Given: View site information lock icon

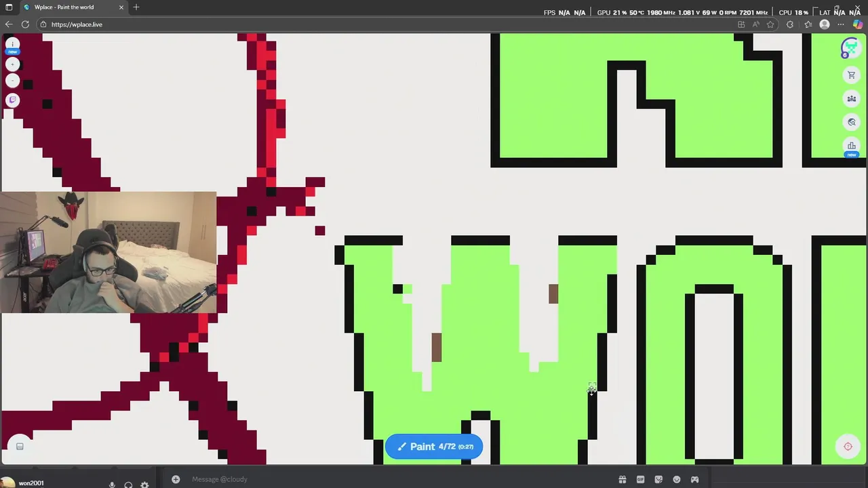Looking at the screenshot, I should pos(43,24).
